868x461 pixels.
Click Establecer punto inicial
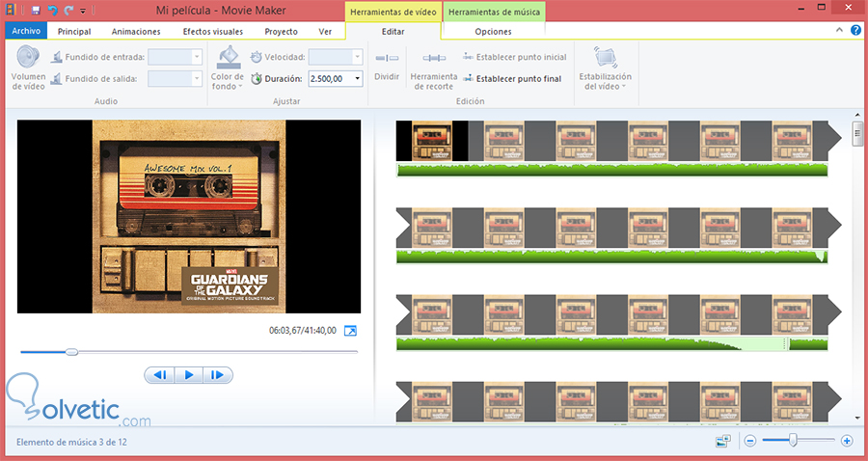[x=515, y=57]
